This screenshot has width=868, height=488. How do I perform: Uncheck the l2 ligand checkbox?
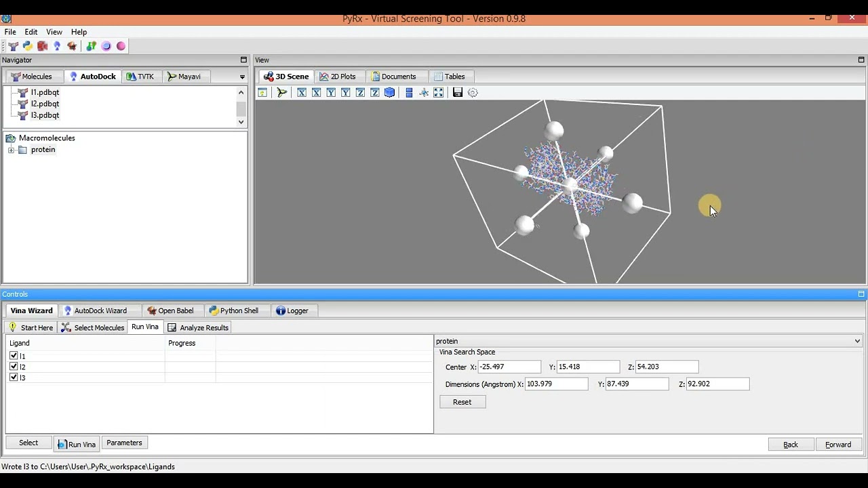tap(14, 366)
